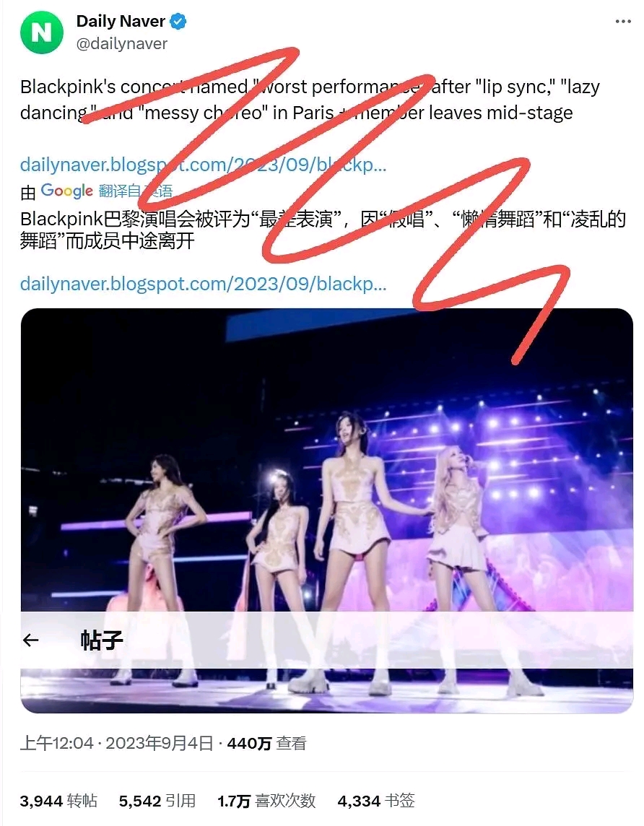Click the translated Chinese tweet text

(x=323, y=230)
